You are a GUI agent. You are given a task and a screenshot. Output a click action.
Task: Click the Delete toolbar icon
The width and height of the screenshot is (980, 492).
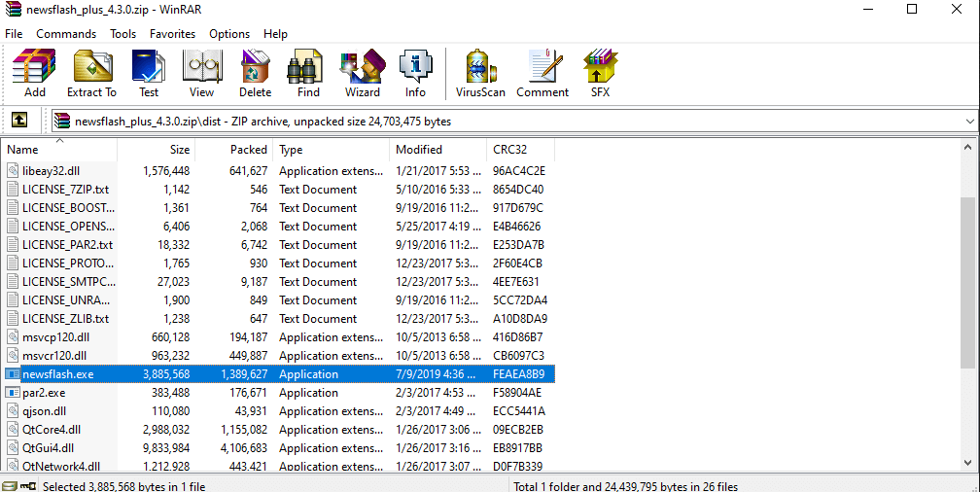[x=255, y=73]
